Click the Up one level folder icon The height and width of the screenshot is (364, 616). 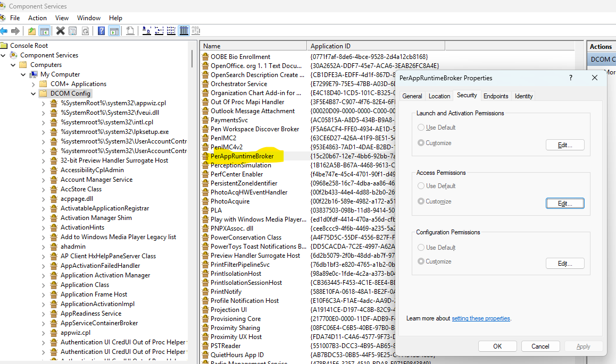(32, 31)
